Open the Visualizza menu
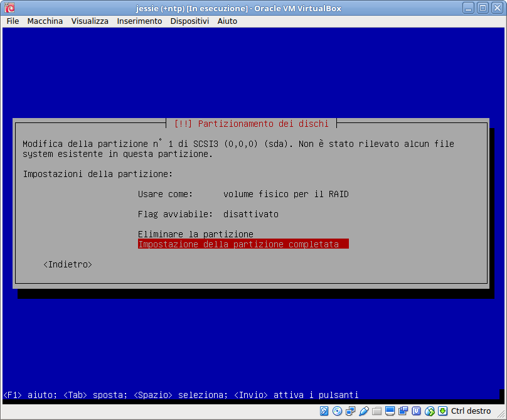 pyautogui.click(x=90, y=21)
